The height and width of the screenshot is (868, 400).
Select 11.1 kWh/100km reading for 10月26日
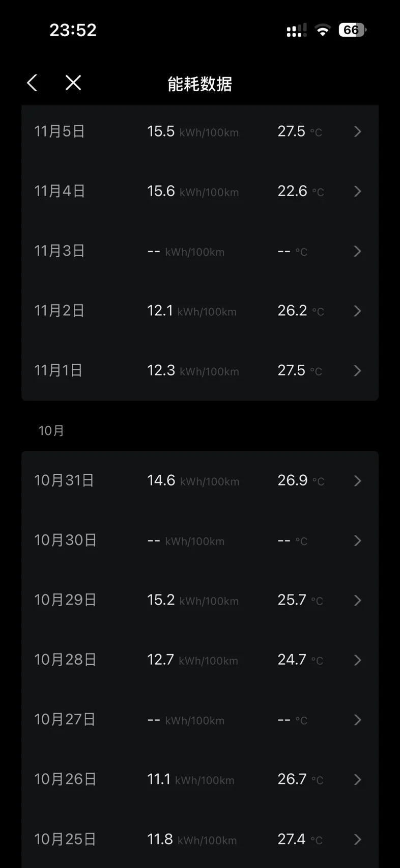[x=190, y=779]
